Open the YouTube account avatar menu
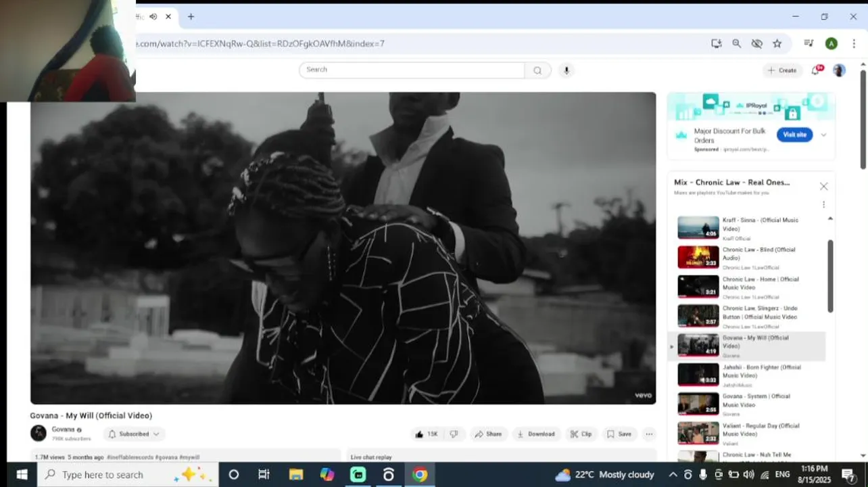Viewport: 868px width, 487px height. tap(839, 70)
